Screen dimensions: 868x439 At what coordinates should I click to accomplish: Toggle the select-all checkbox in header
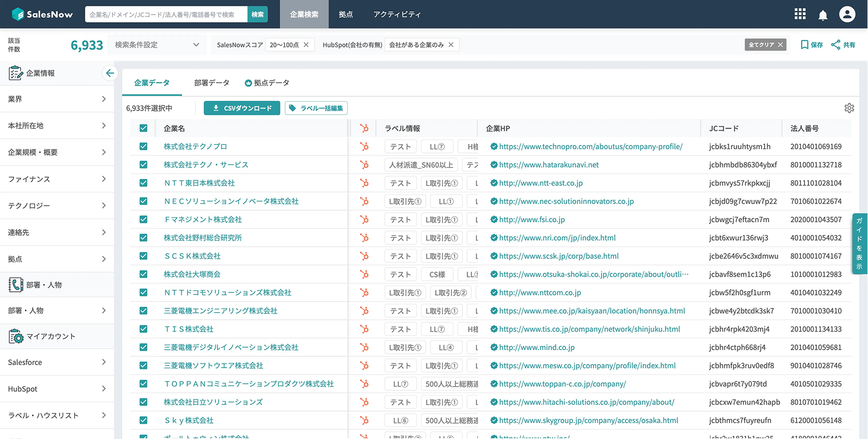coord(144,128)
